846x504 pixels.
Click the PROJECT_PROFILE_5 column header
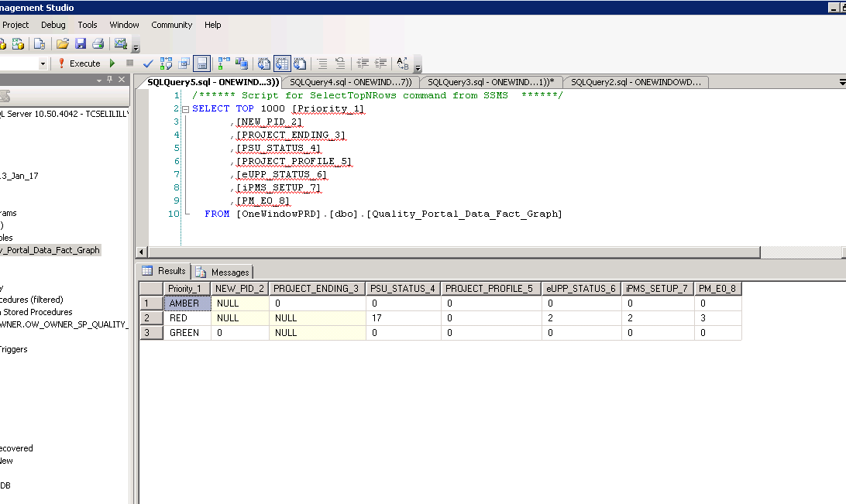click(x=490, y=289)
